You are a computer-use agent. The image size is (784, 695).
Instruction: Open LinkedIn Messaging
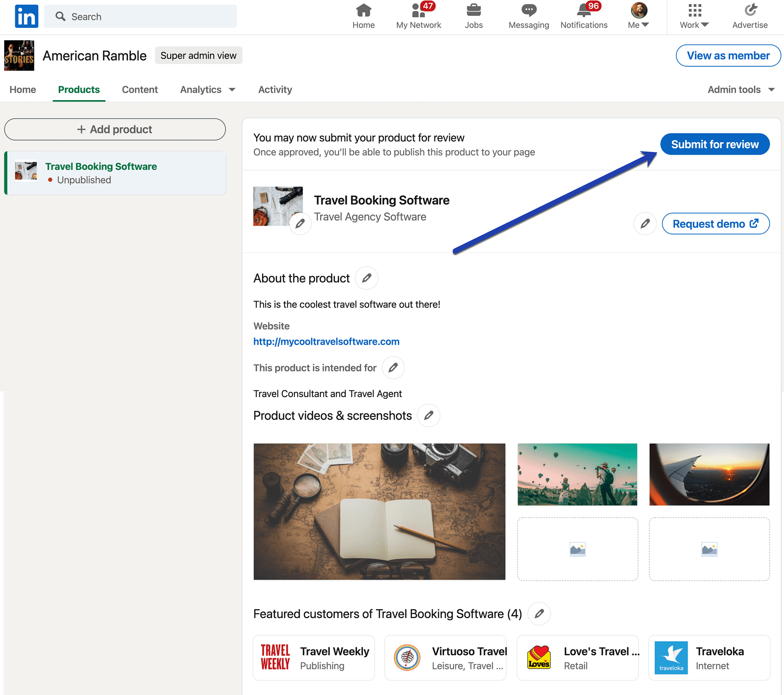click(x=528, y=16)
